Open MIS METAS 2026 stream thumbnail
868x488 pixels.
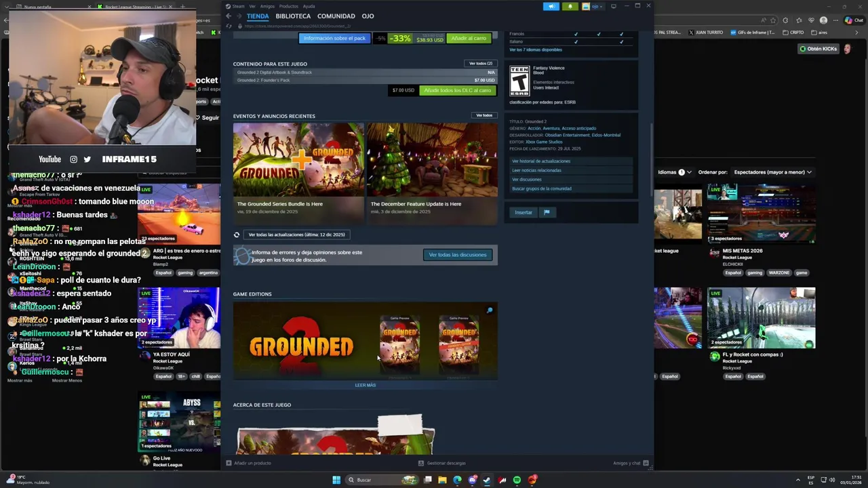pos(761,213)
